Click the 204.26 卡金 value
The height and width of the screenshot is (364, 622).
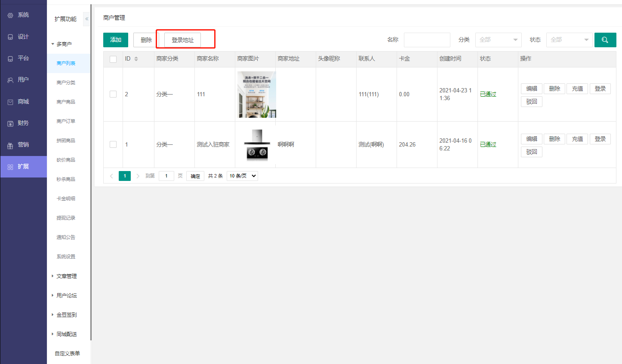pos(407,144)
